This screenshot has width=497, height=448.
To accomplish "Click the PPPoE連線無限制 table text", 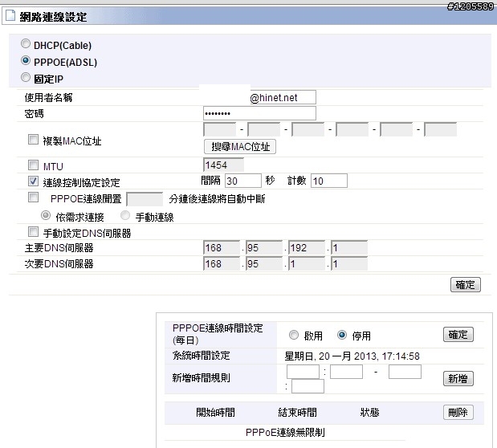I will click(x=285, y=433).
